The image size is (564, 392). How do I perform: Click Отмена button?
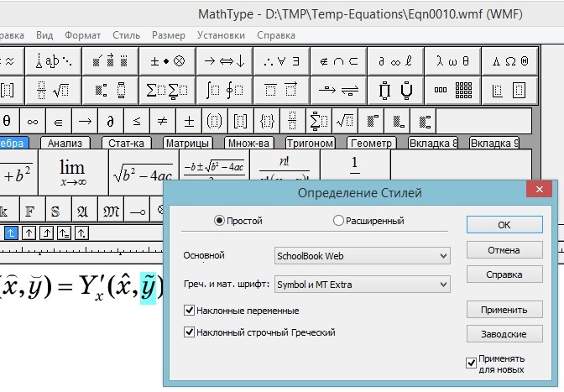click(x=504, y=250)
